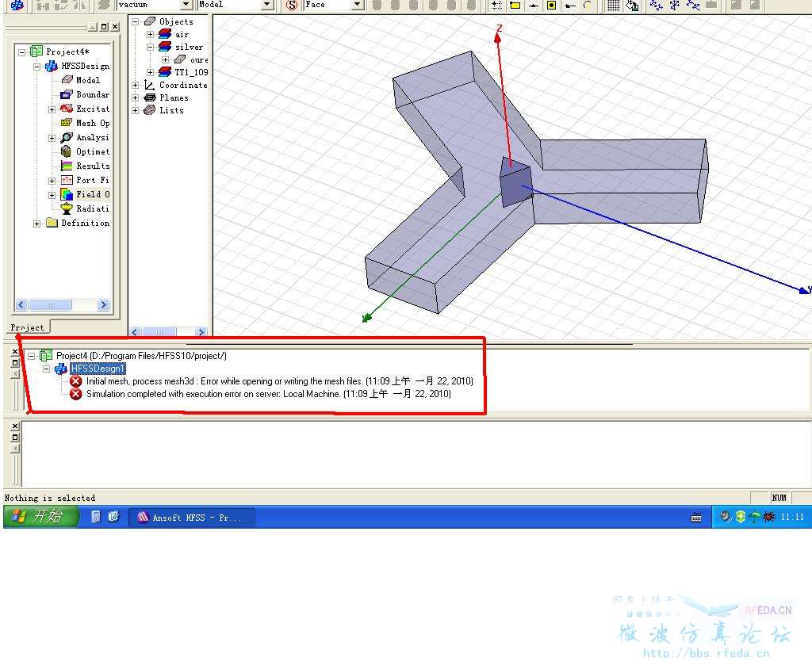
Task: Open the Face selection mode dropdown
Action: [357, 5]
